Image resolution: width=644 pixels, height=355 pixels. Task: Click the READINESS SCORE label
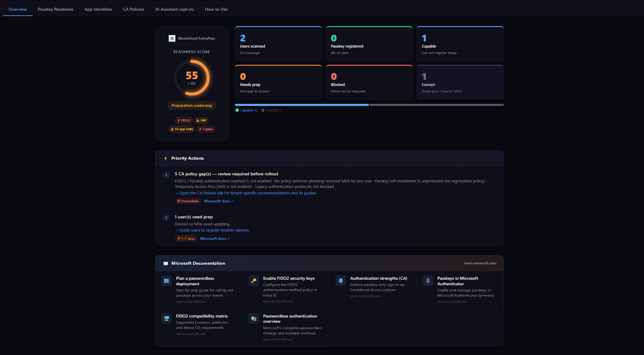(192, 52)
